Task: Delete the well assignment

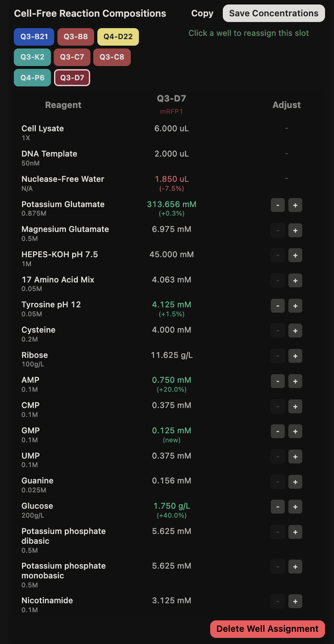Action: tap(268, 629)
